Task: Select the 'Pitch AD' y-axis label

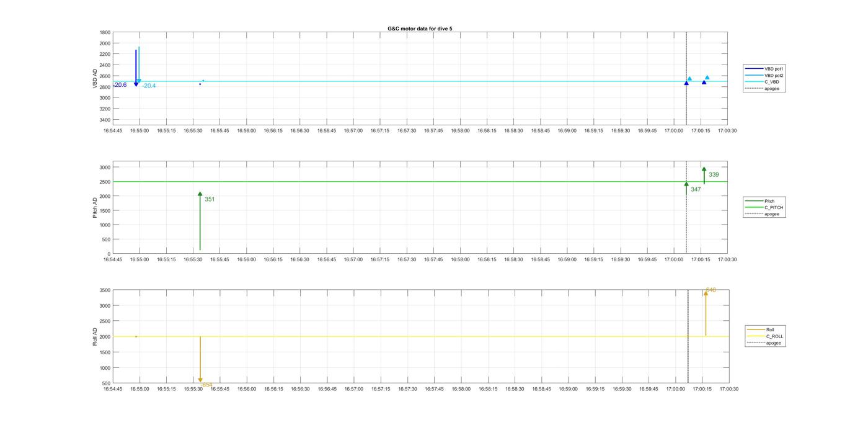Action: coord(95,208)
